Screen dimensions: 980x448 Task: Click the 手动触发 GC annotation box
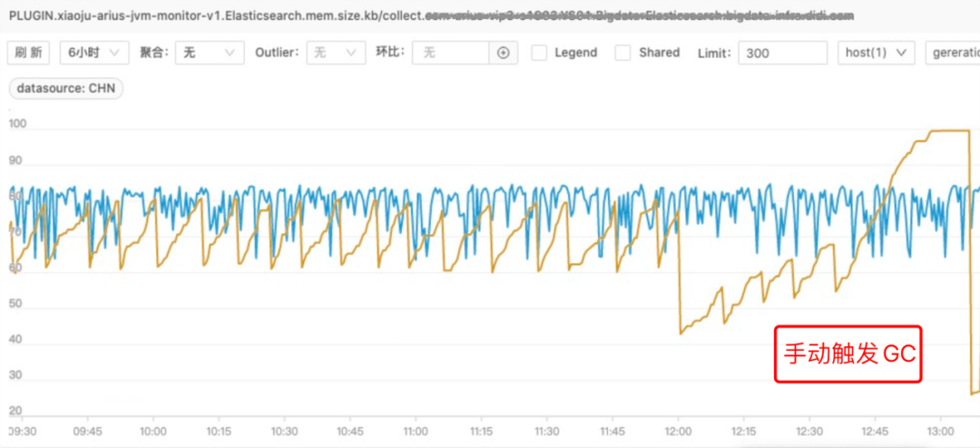coord(848,354)
